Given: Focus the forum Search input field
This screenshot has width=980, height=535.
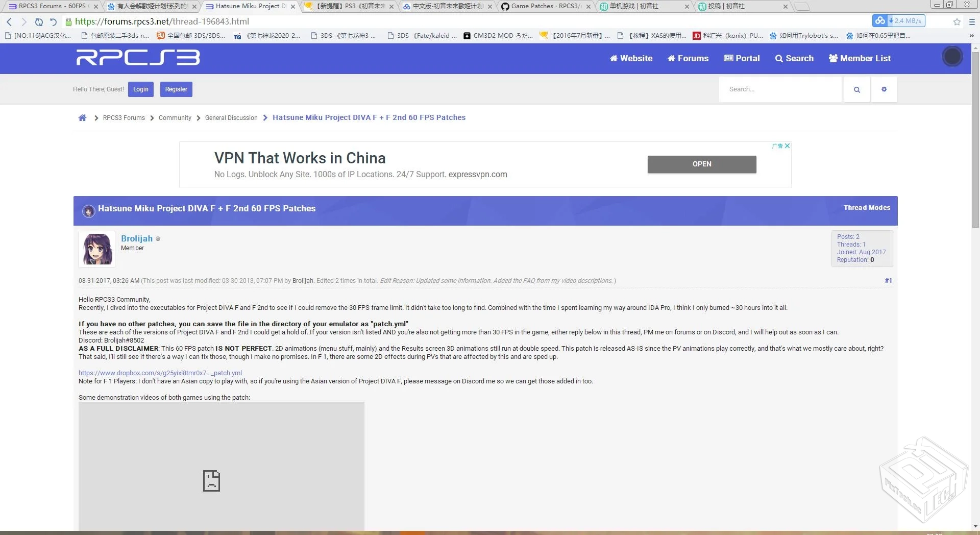Looking at the screenshot, I should pyautogui.click(x=780, y=89).
